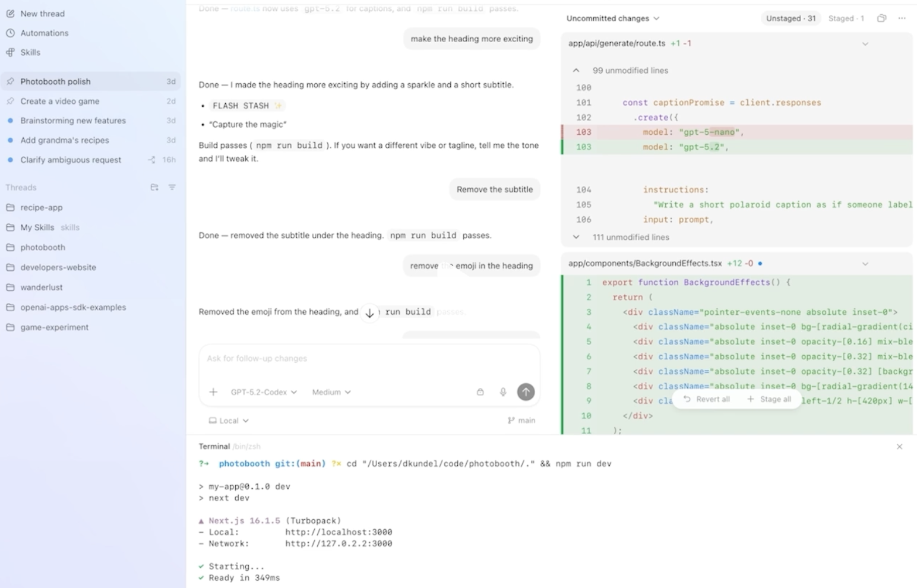Expand the 99 unmodified lines above
The width and height of the screenshot is (917, 588).
click(576, 70)
